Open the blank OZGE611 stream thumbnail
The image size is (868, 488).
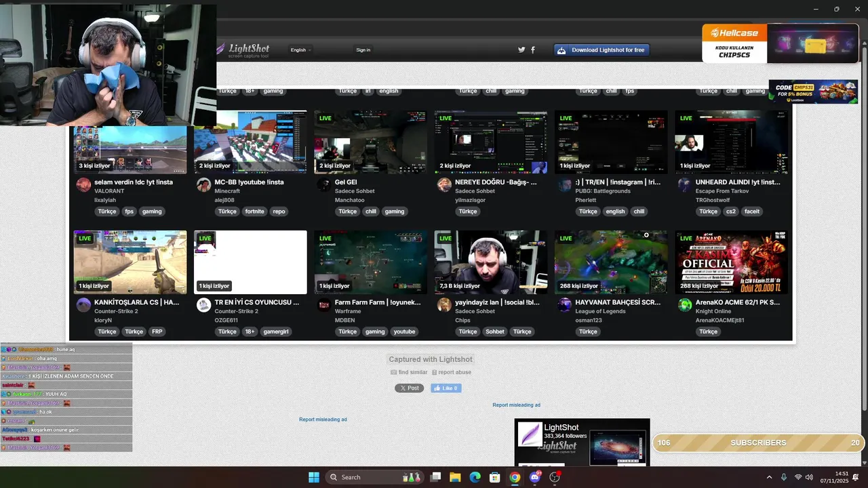tap(250, 262)
